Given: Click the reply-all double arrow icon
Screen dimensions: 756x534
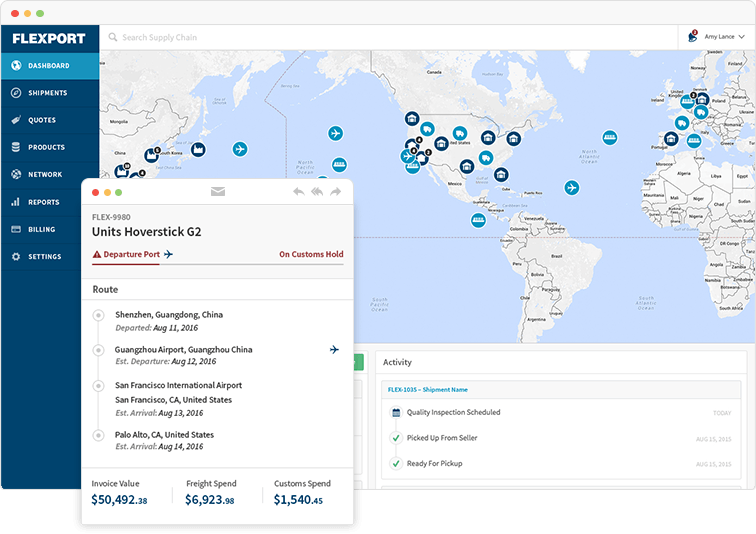Looking at the screenshot, I should (317, 191).
